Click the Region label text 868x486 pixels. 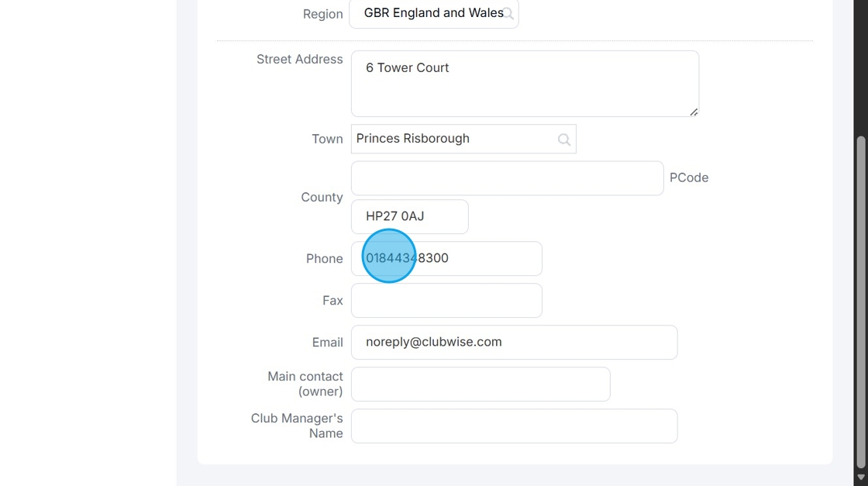point(322,13)
